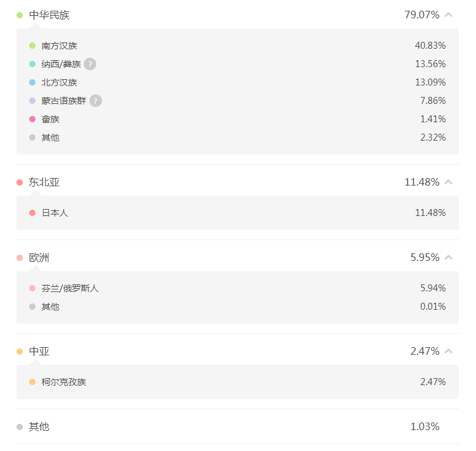Viewport: 476px width, 451px height.
Task: Select the 芬兰/俄罗斯人 entry
Action: pyautogui.click(x=70, y=288)
